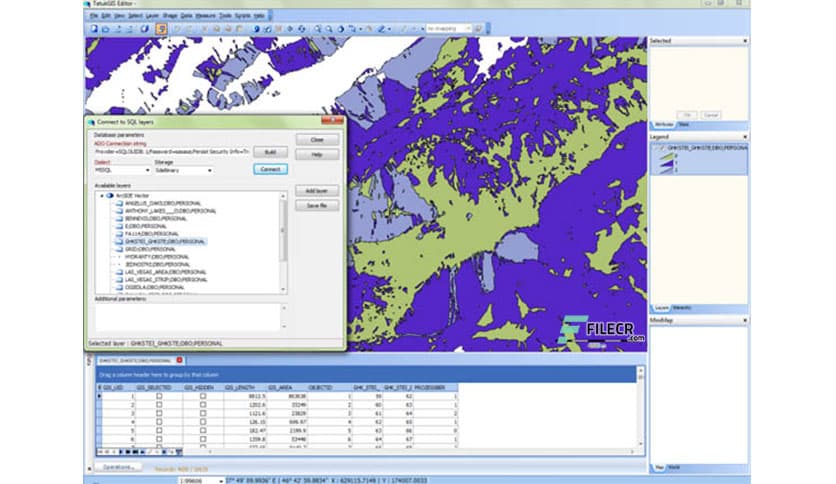Close the MiniMap panel

[745, 320]
